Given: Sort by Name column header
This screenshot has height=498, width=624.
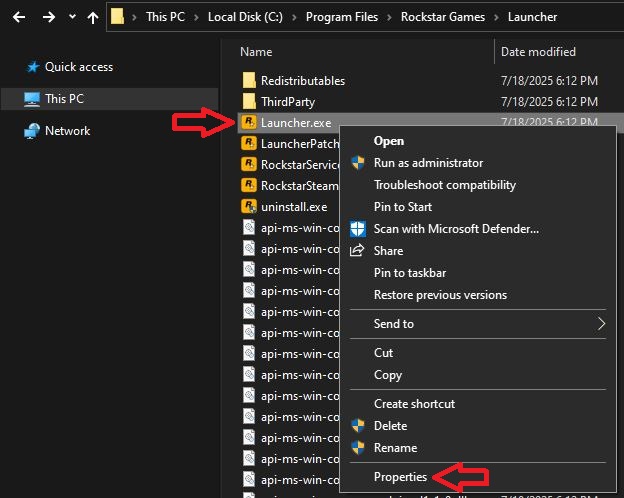Looking at the screenshot, I should click(x=256, y=52).
